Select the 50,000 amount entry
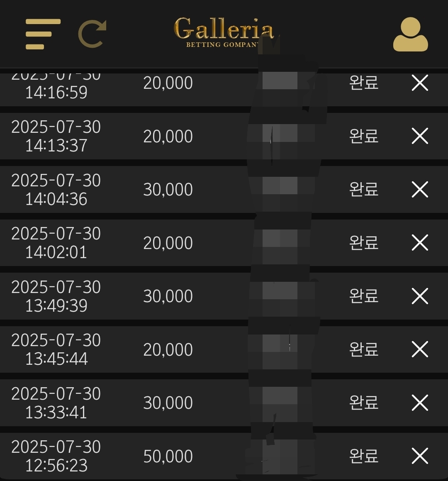Viewport: 448px width, 481px height. coord(168,456)
